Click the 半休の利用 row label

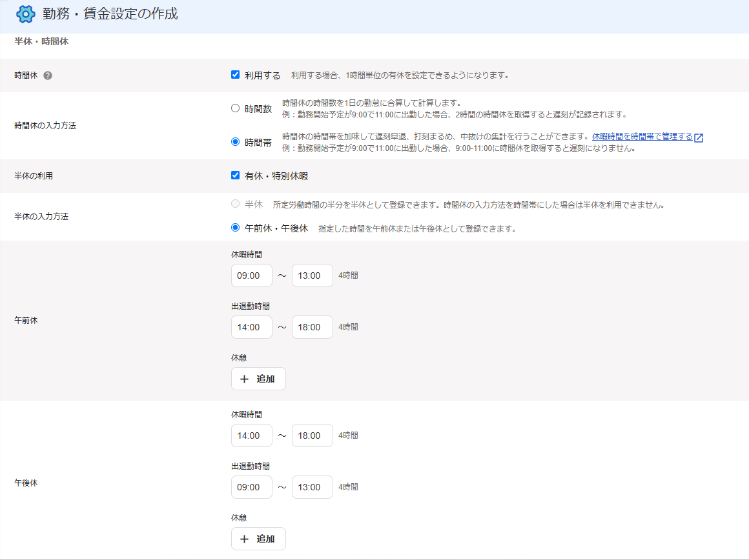tap(34, 175)
